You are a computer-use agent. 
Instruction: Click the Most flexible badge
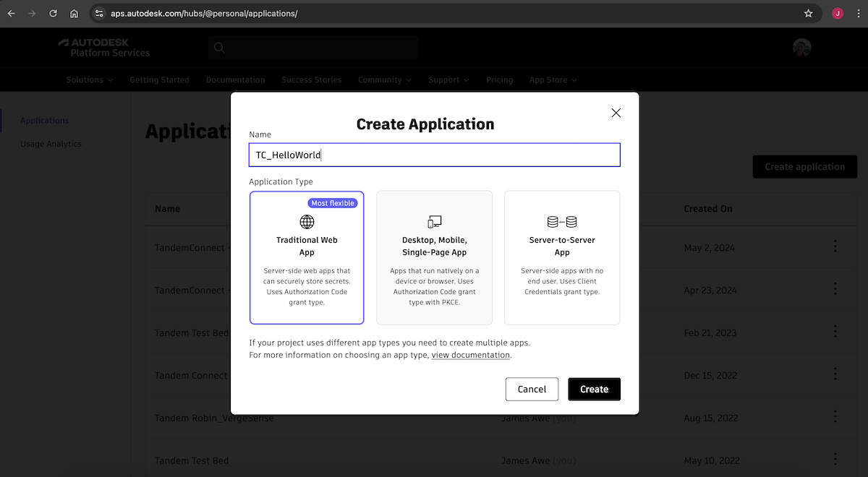[x=333, y=203]
